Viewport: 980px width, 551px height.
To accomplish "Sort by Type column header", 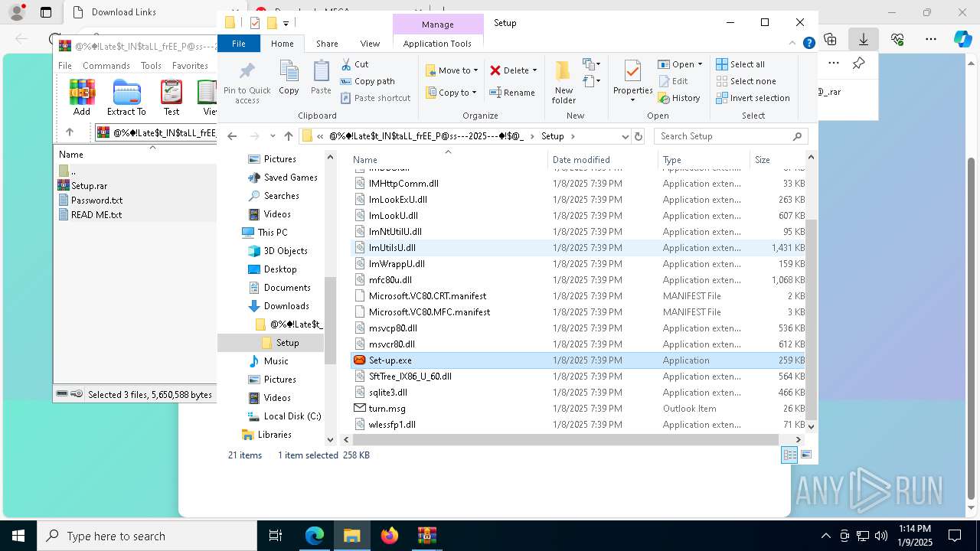I will tap(704, 160).
